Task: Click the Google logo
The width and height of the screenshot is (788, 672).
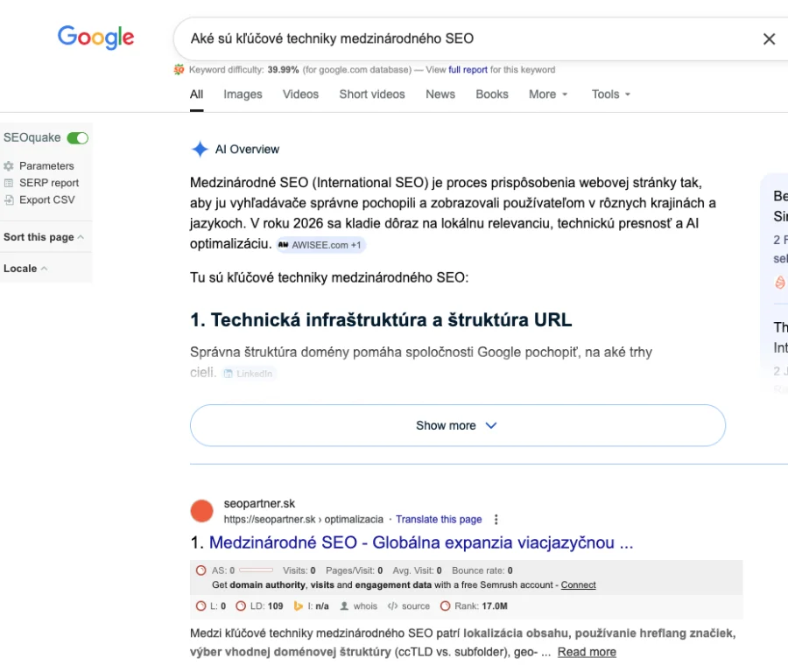Action: click(95, 38)
